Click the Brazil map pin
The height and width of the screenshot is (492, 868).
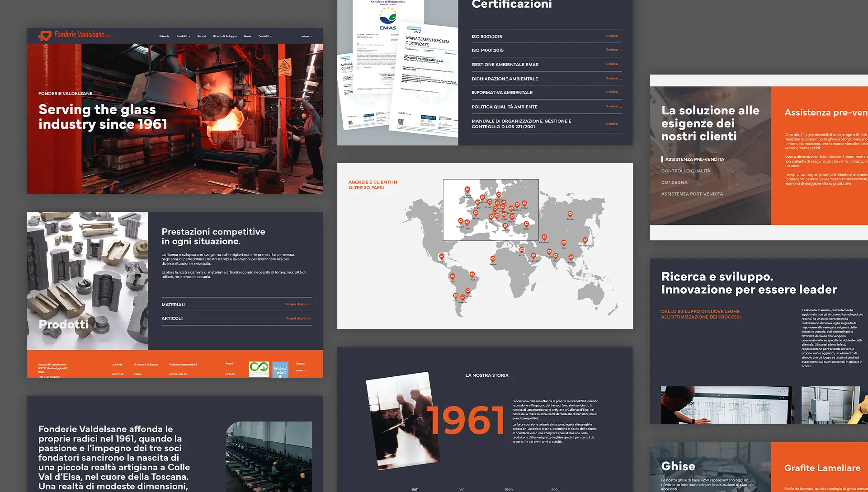coord(472,275)
